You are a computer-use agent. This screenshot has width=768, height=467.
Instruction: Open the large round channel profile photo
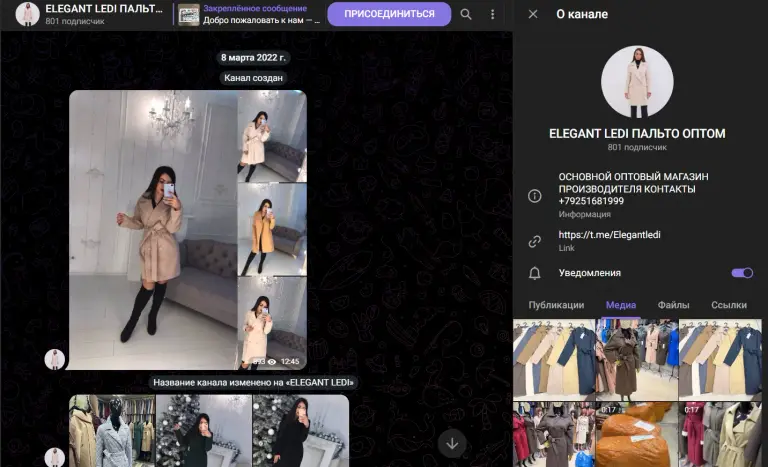(x=637, y=82)
